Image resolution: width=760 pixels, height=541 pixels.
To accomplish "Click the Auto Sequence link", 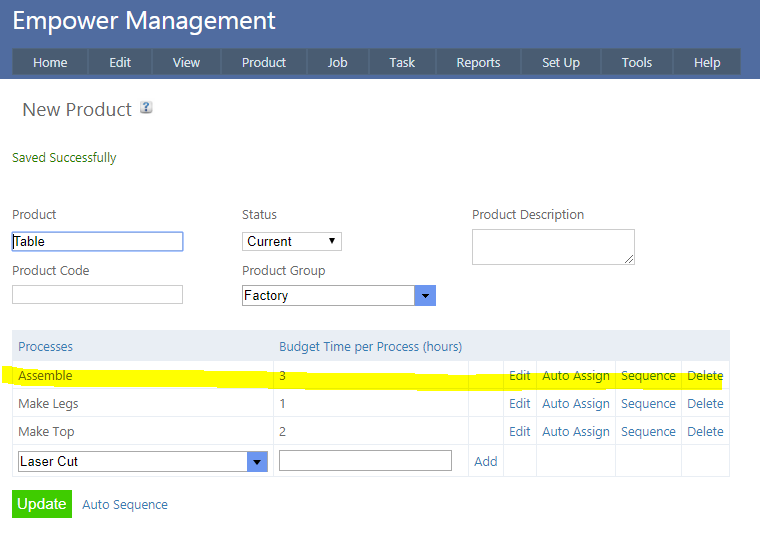I will (125, 505).
